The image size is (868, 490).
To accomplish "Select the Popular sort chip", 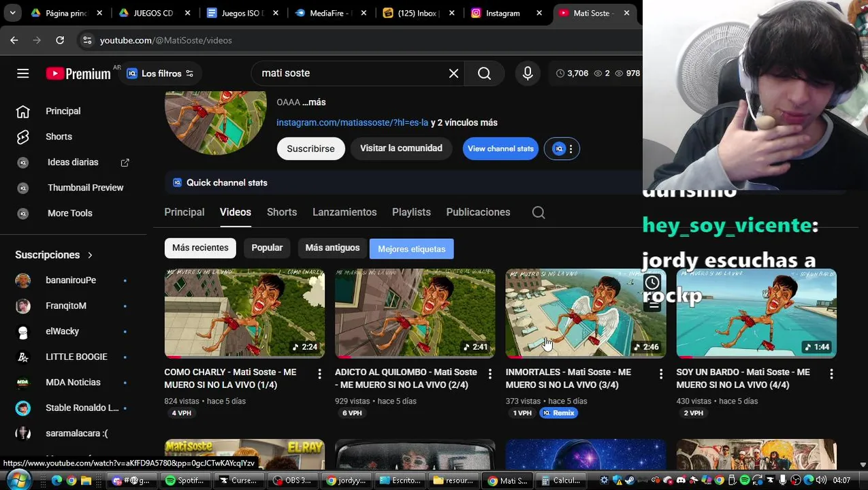I will tap(267, 248).
